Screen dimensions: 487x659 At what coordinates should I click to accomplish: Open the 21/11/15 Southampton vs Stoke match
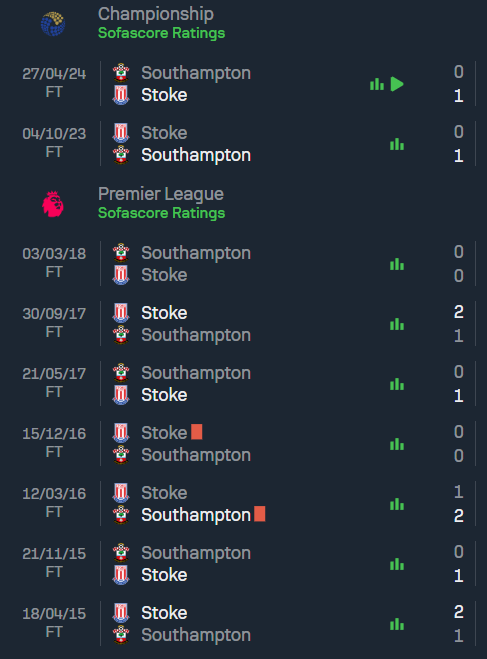point(243,564)
